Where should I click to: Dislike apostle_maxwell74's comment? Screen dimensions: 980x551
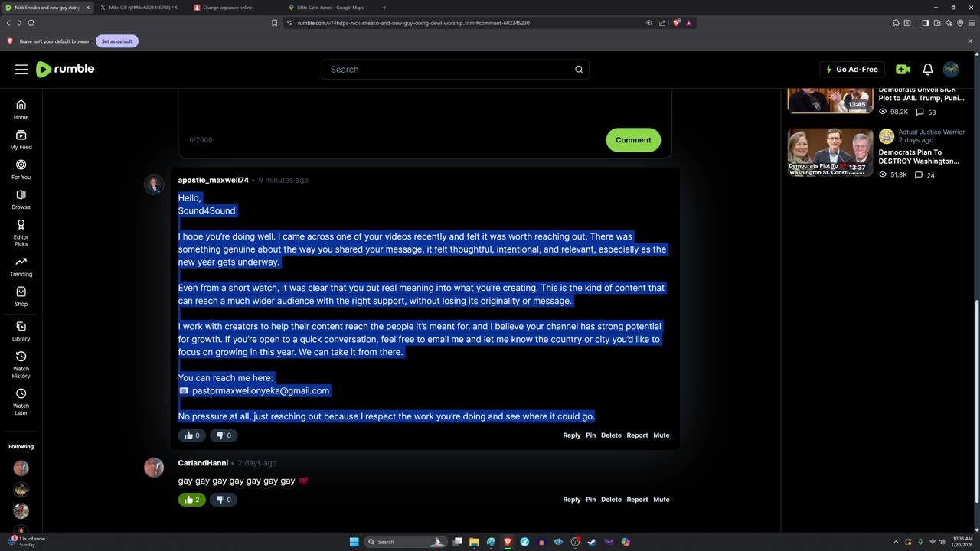pos(224,435)
